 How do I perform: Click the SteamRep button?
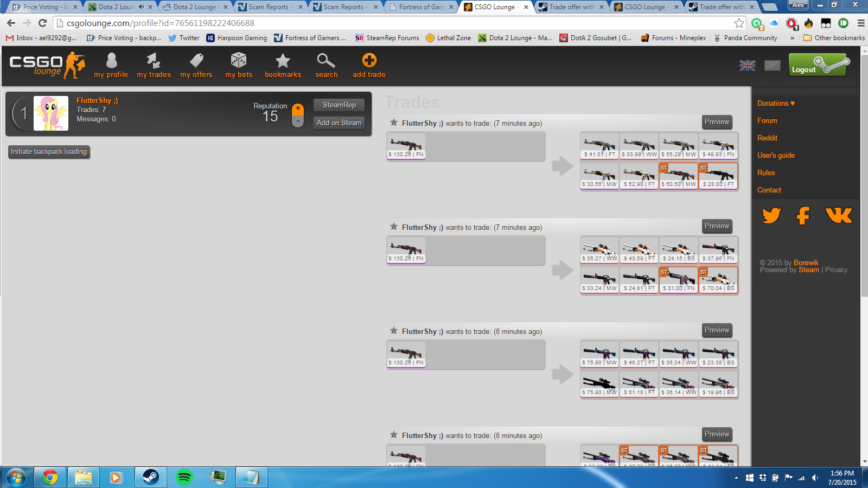pos(339,105)
